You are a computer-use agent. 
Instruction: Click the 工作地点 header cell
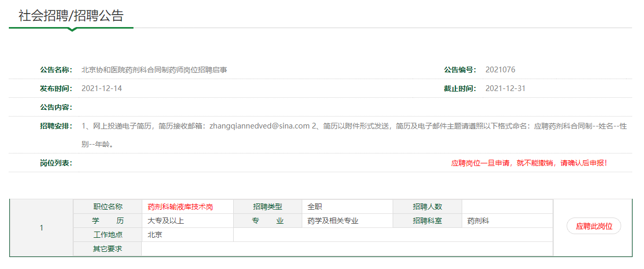pyautogui.click(x=108, y=235)
